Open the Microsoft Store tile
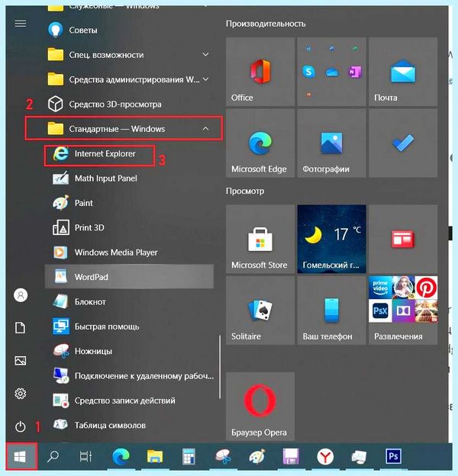 260,239
